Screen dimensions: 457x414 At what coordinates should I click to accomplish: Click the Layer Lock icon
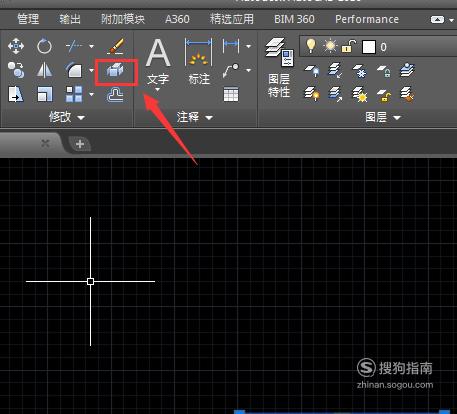pos(383,71)
